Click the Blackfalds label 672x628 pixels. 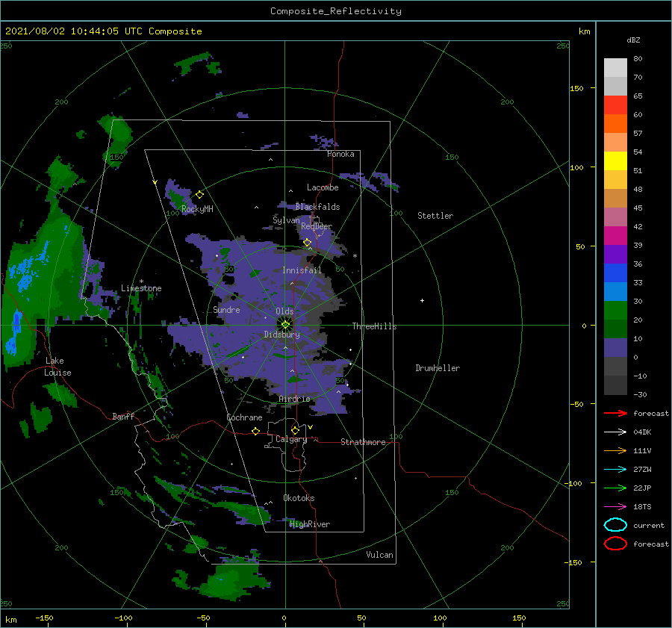click(317, 207)
